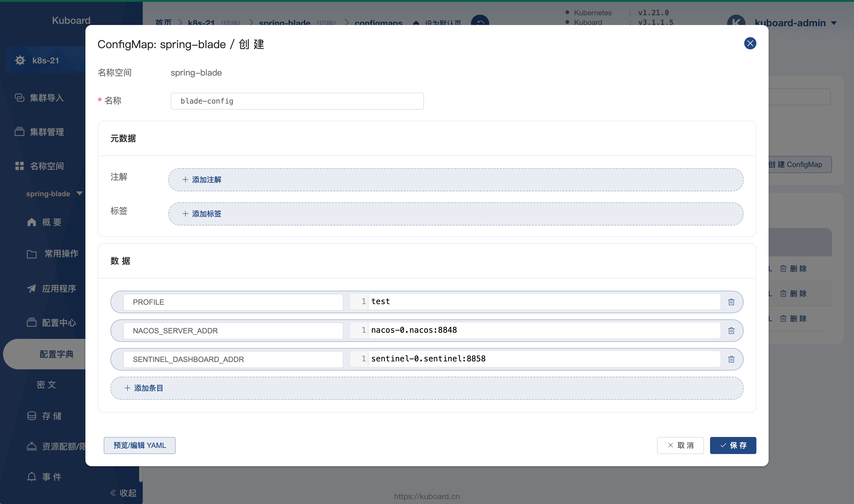Delete the PROFILE data entry
Image resolution: width=854 pixels, height=504 pixels.
click(x=731, y=302)
